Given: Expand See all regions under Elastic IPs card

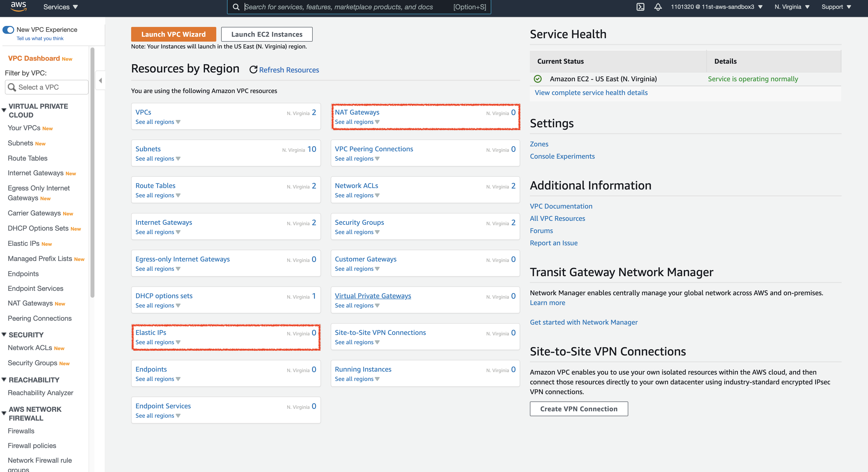Looking at the screenshot, I should (158, 342).
